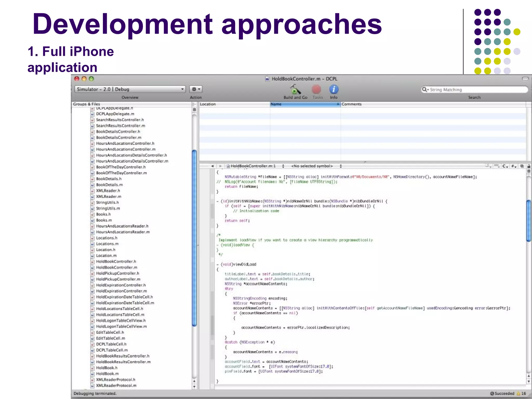Select HoursAndLocationsDetailsController.m file
Screen dimensions: 532x399
click(x=132, y=161)
